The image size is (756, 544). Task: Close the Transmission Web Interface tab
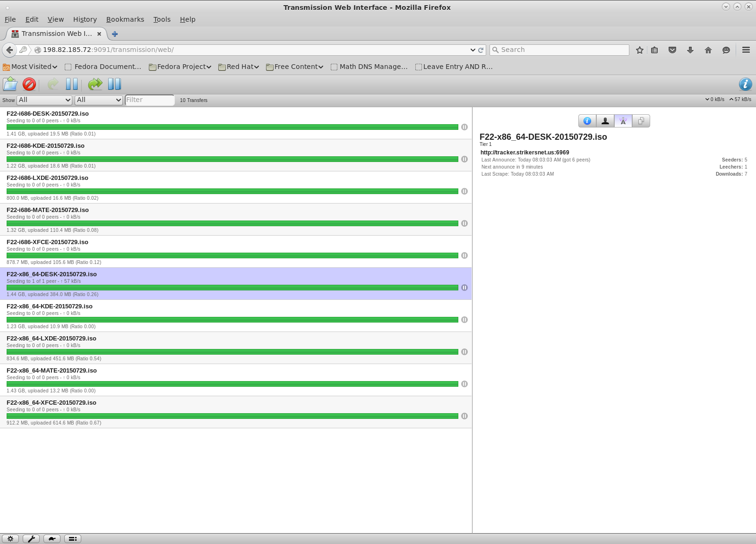(99, 34)
